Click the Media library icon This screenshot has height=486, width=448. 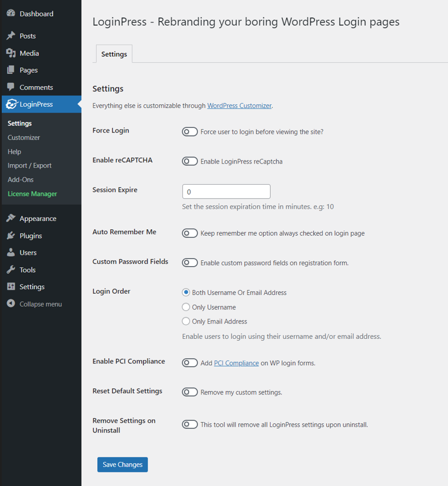(11, 53)
